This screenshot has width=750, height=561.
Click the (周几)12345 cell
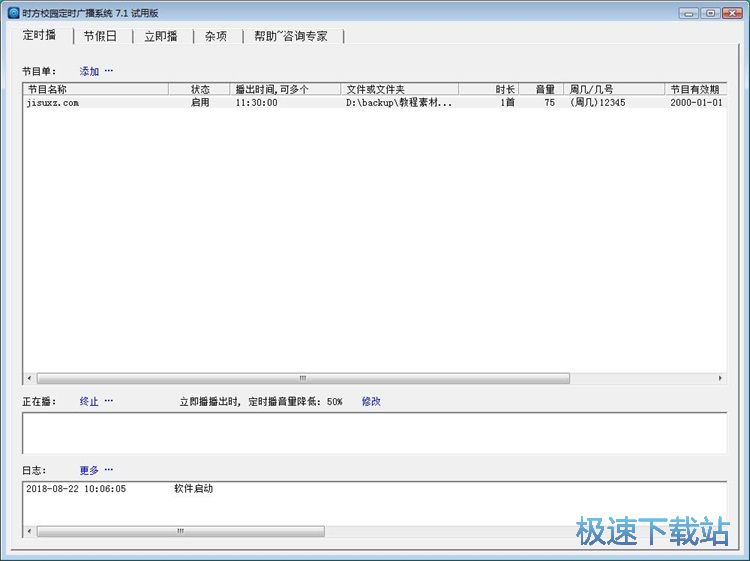point(597,102)
